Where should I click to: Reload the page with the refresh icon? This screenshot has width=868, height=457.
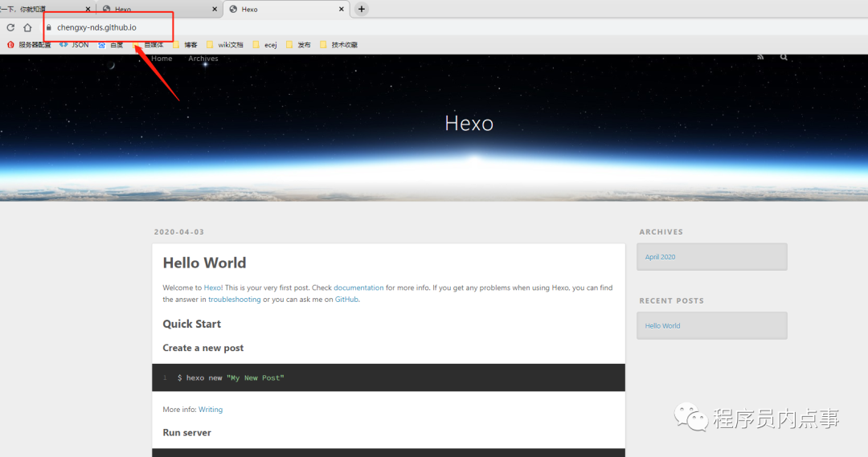point(10,27)
